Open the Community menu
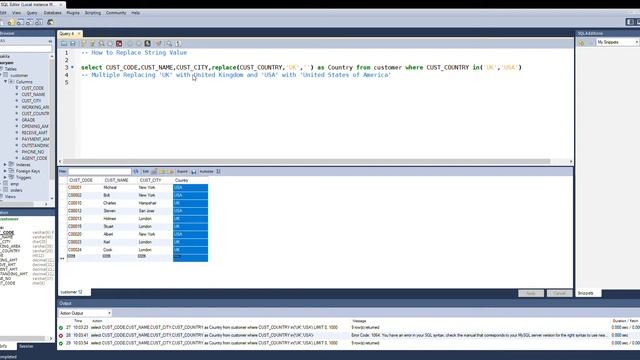The width and height of the screenshot is (640, 360). [x=116, y=13]
